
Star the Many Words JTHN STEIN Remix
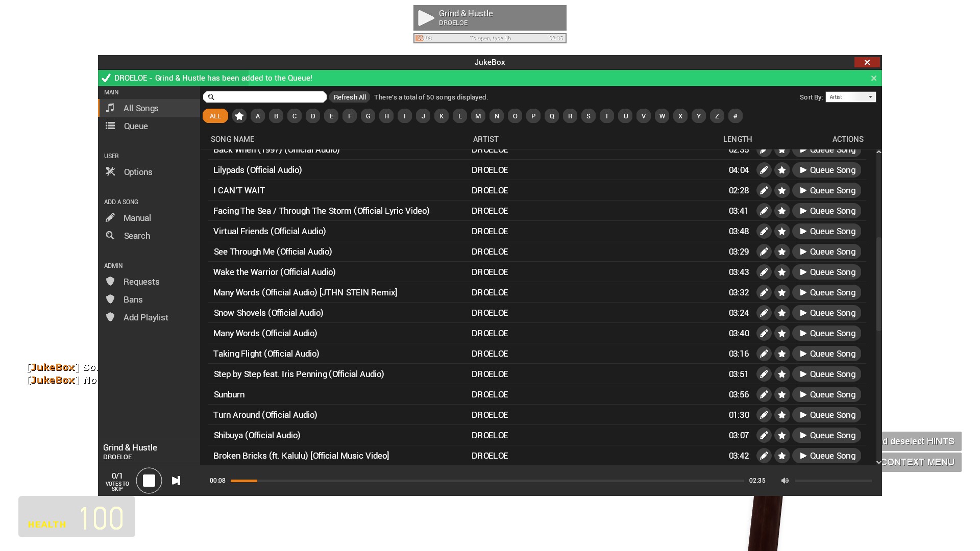pyautogui.click(x=782, y=292)
